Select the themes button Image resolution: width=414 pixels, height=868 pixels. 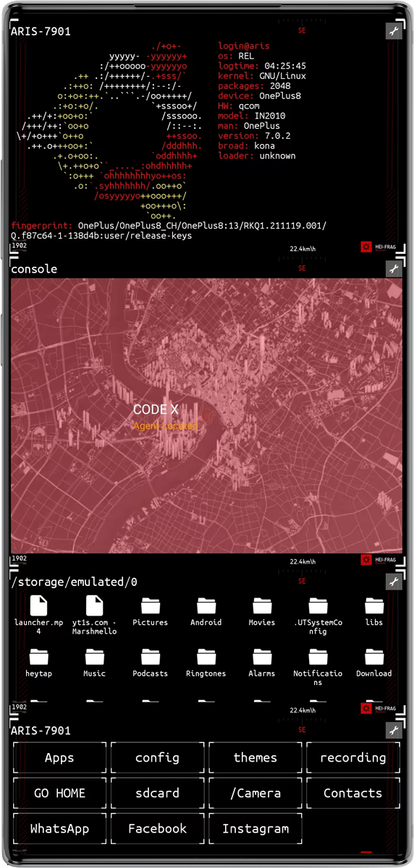click(x=255, y=757)
